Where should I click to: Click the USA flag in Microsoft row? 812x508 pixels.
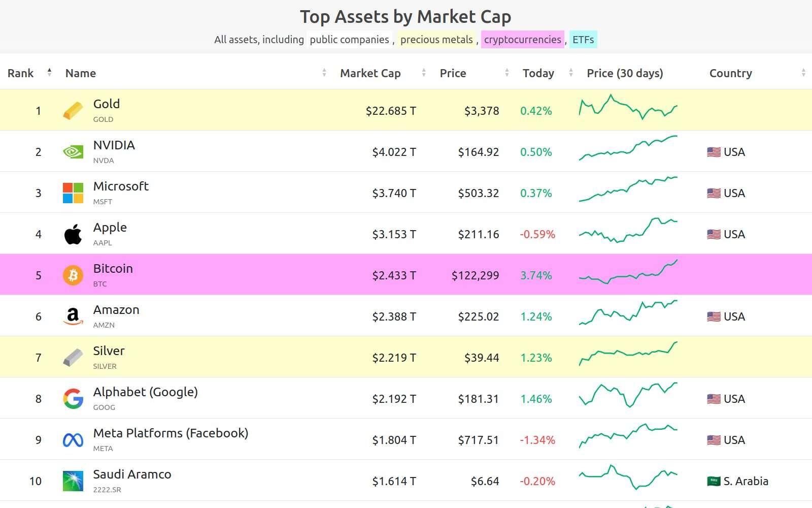[714, 193]
